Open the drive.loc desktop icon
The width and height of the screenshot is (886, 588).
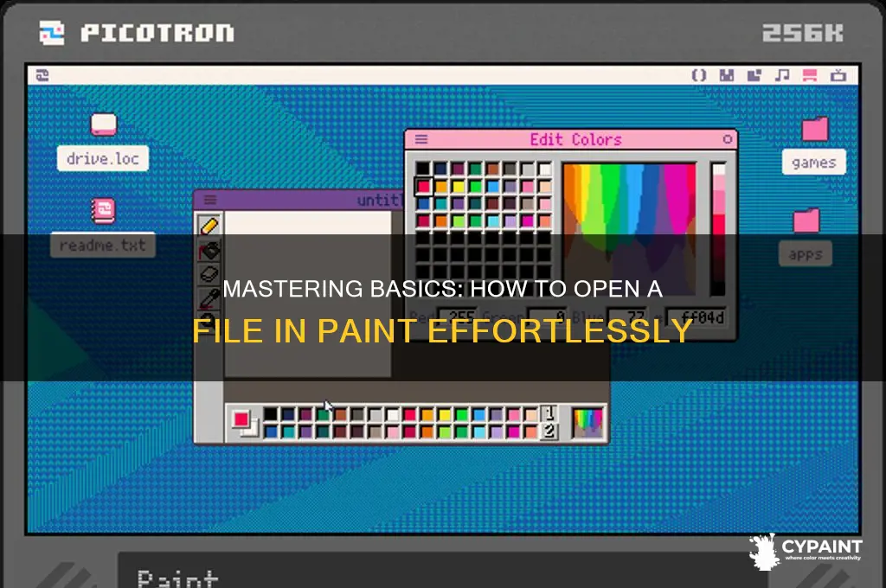(x=104, y=125)
